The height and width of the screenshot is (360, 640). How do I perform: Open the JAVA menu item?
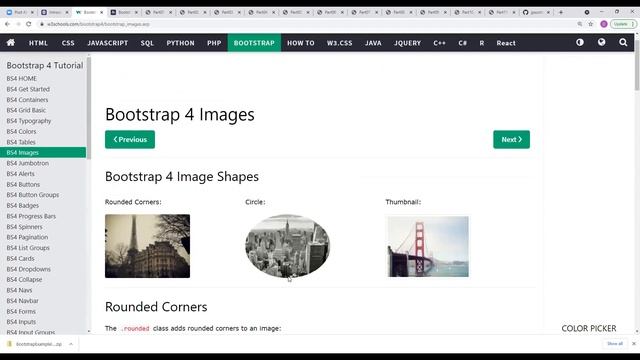click(373, 43)
